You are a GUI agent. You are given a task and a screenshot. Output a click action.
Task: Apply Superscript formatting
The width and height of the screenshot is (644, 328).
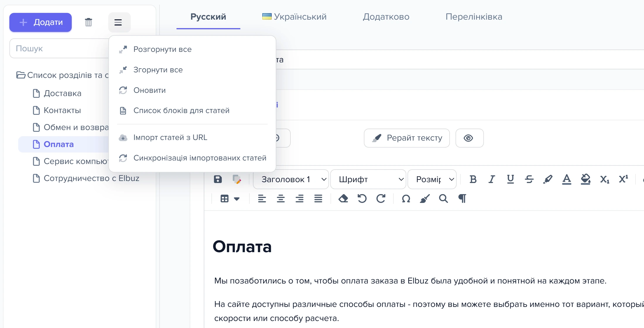(x=623, y=179)
